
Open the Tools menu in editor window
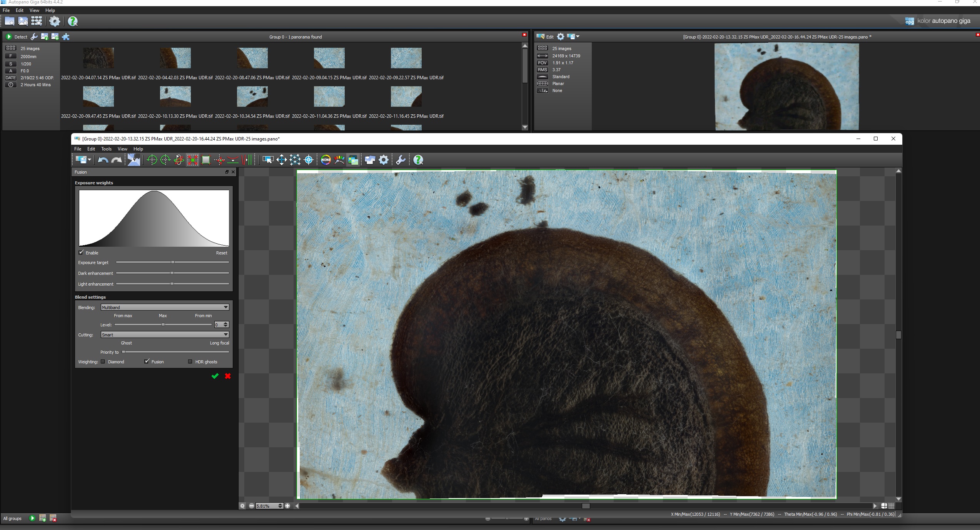pos(106,149)
